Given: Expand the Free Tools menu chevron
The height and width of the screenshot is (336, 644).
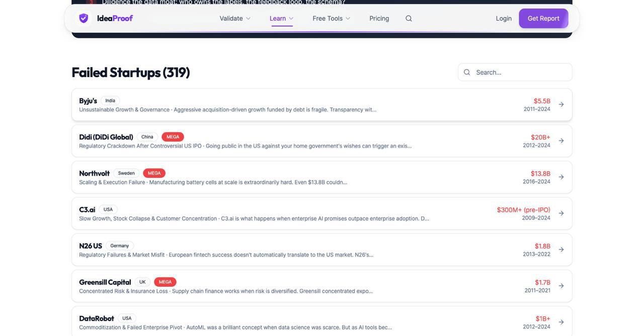Looking at the screenshot, I should [x=348, y=18].
